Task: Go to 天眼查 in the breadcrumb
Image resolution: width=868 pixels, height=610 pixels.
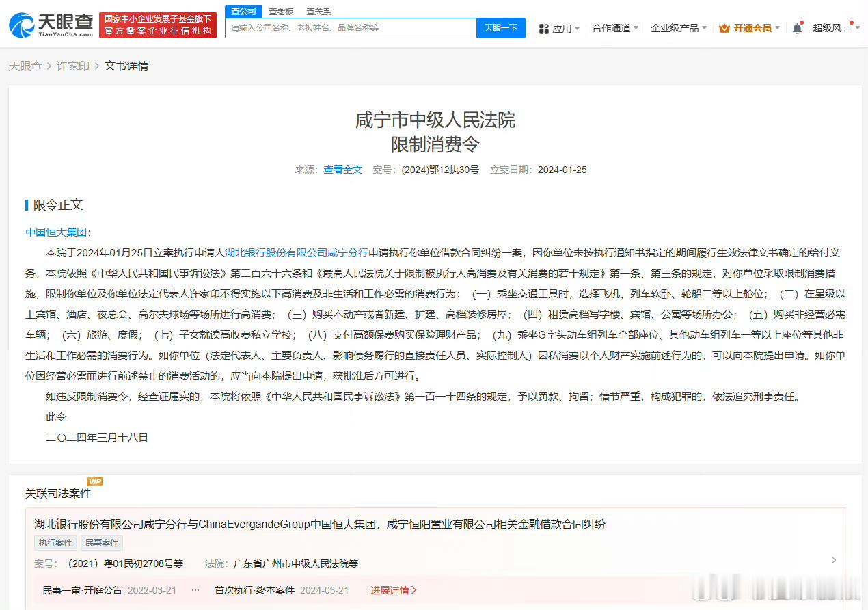Action: coord(25,66)
